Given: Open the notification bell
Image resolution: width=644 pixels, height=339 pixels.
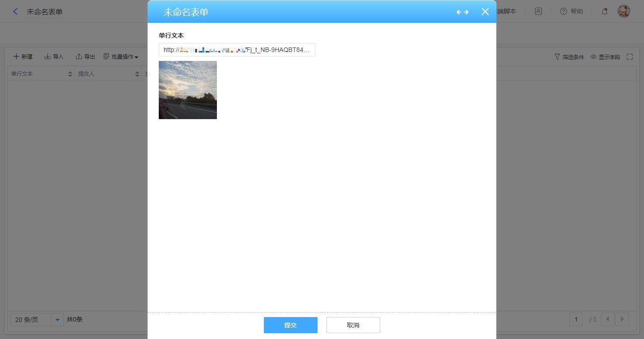Looking at the screenshot, I should (605, 12).
